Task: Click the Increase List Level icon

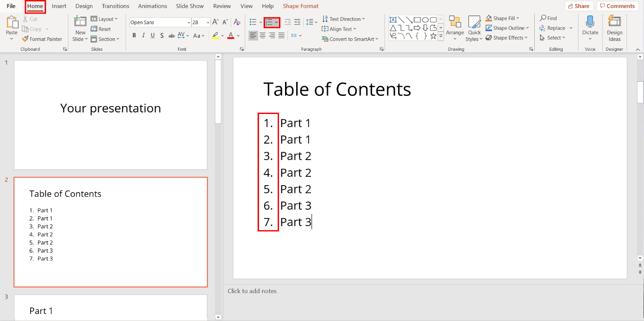Action: (x=297, y=21)
